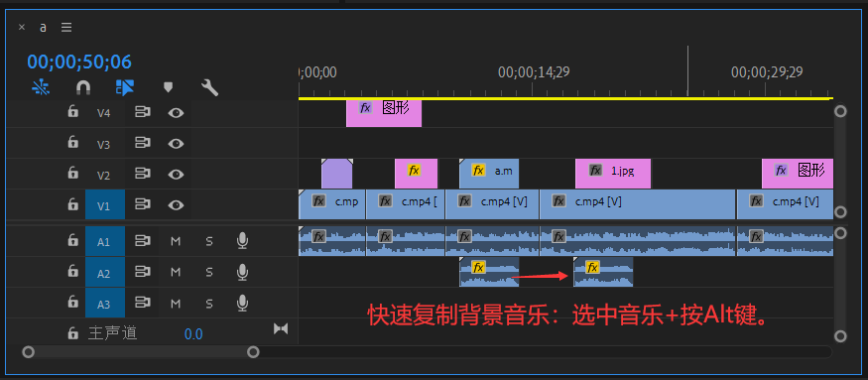Select the V2 track target
The image size is (868, 380).
click(x=104, y=176)
